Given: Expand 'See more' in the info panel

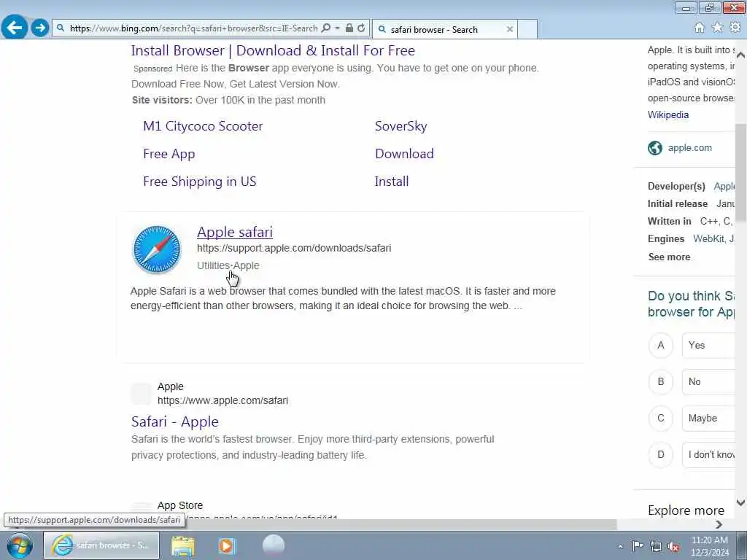Looking at the screenshot, I should tap(669, 257).
